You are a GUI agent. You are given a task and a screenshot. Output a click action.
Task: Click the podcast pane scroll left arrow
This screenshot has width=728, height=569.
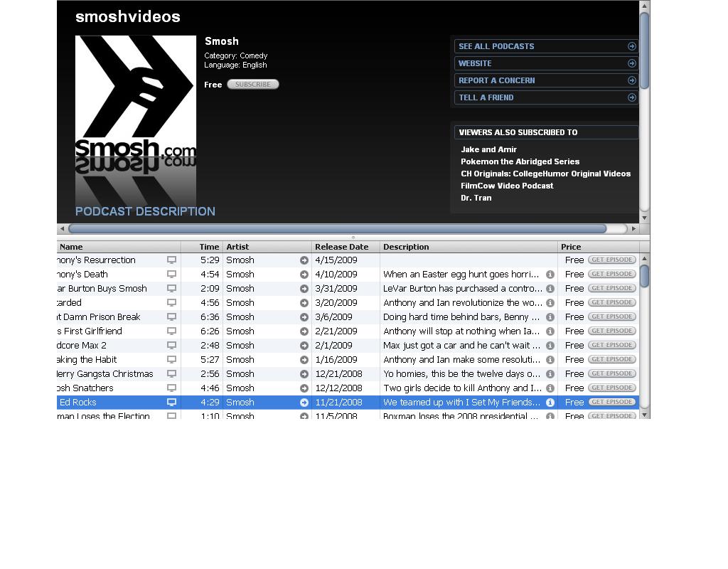pyautogui.click(x=63, y=228)
